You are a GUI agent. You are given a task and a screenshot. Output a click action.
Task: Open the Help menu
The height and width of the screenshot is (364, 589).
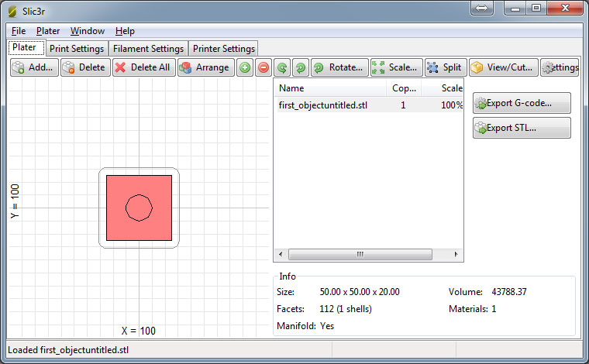point(125,31)
